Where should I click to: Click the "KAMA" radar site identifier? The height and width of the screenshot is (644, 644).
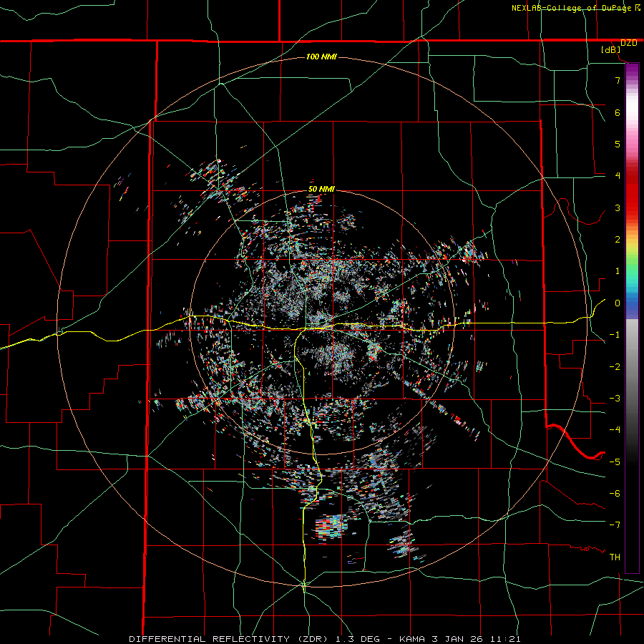(x=413, y=639)
